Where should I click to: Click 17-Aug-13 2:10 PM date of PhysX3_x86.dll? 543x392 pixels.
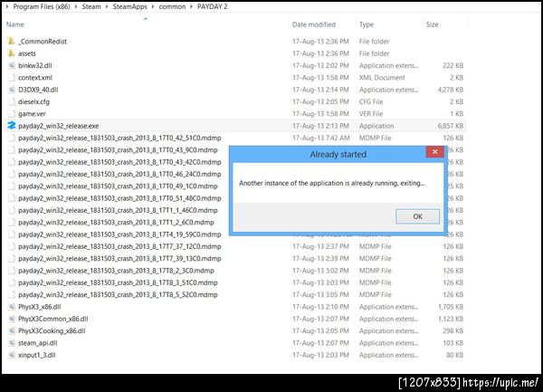tap(320, 307)
